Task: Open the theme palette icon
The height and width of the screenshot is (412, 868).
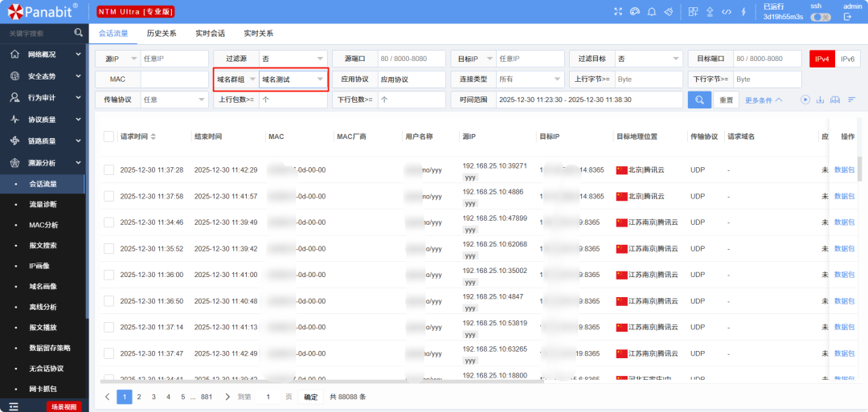Action: [635, 11]
